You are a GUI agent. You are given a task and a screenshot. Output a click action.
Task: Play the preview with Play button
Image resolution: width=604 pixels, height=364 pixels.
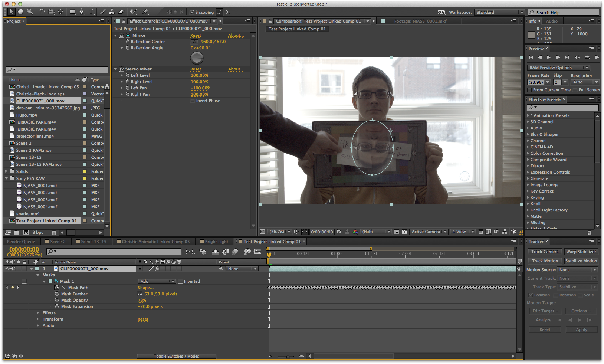click(548, 58)
